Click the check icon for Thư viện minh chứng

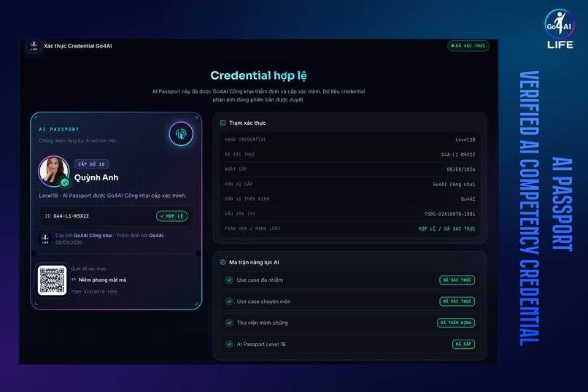(x=229, y=323)
